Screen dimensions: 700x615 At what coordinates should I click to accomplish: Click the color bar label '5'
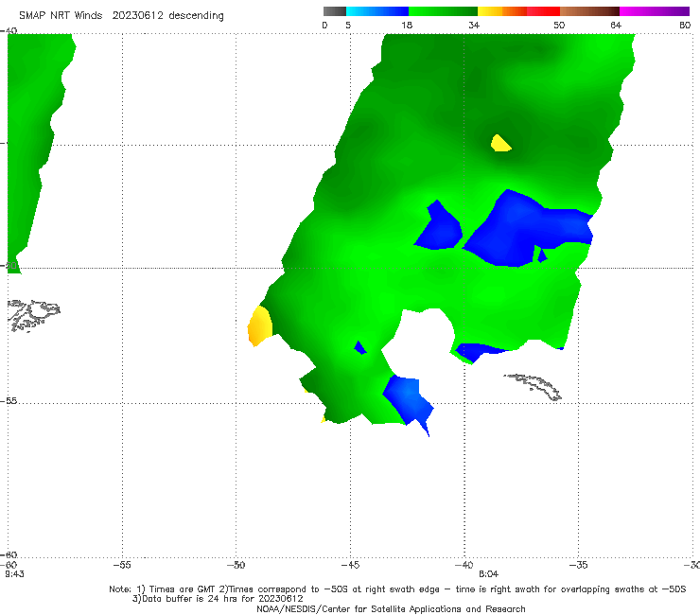[x=348, y=25]
